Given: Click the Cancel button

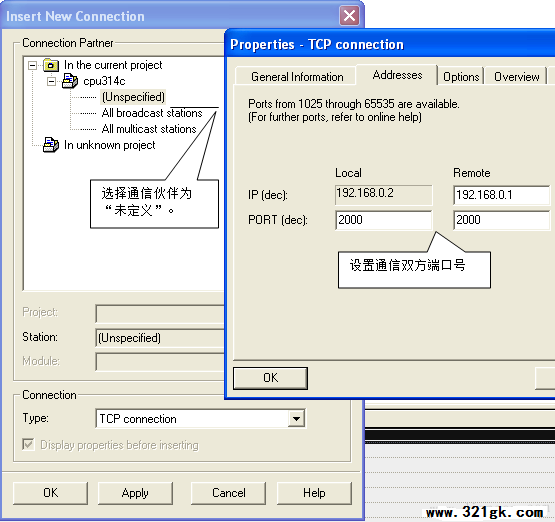Looking at the screenshot, I should click(228, 493).
